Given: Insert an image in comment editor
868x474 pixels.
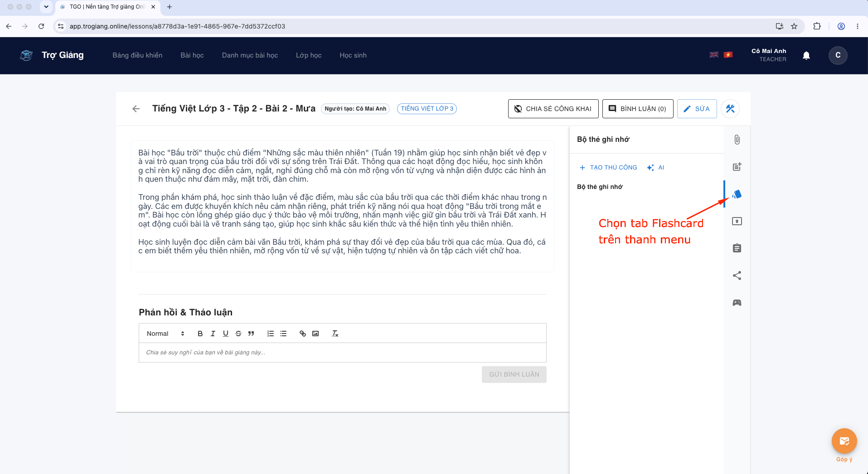Looking at the screenshot, I should click(315, 334).
